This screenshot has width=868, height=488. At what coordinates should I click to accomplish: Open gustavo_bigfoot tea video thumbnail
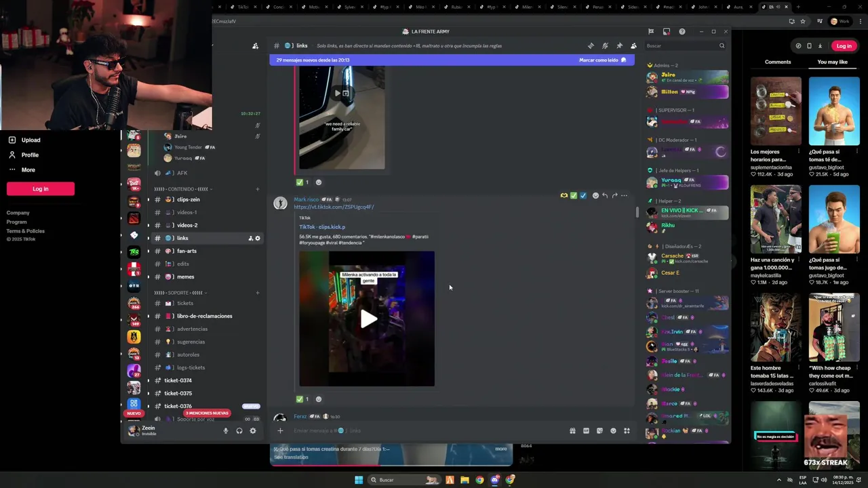[834, 111]
